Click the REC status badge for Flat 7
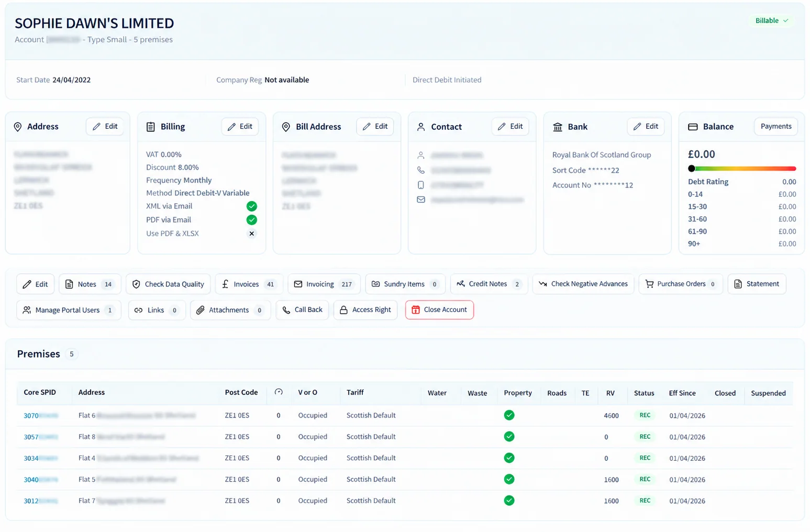The height and width of the screenshot is (532, 810). coord(645,501)
